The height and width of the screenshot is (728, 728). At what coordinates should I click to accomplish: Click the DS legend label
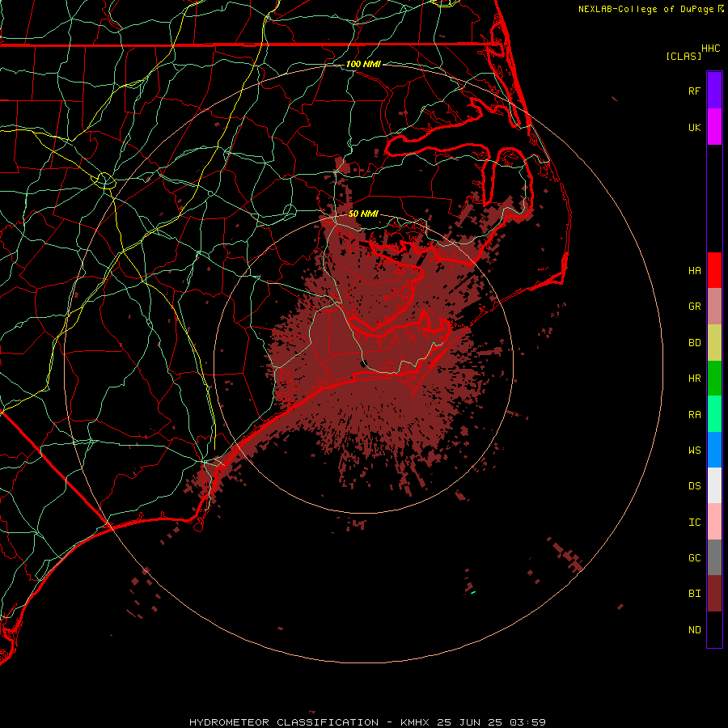[x=695, y=485]
